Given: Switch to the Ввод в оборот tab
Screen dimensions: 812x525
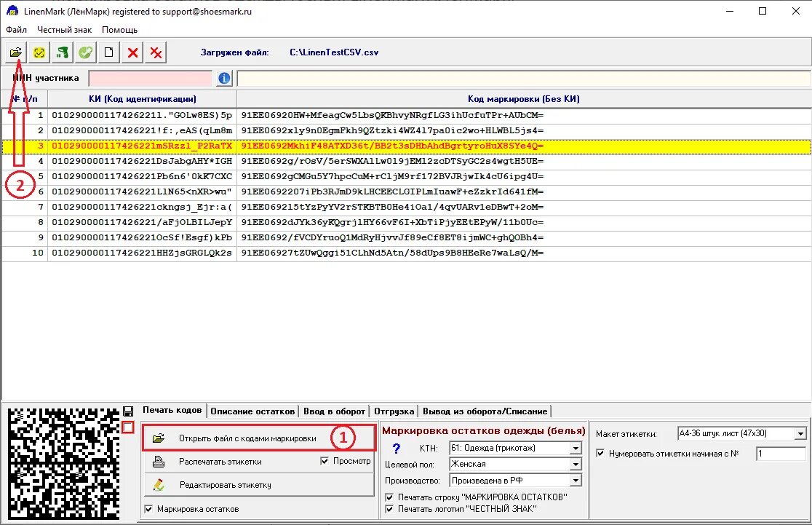Looking at the screenshot, I should tap(335, 411).
